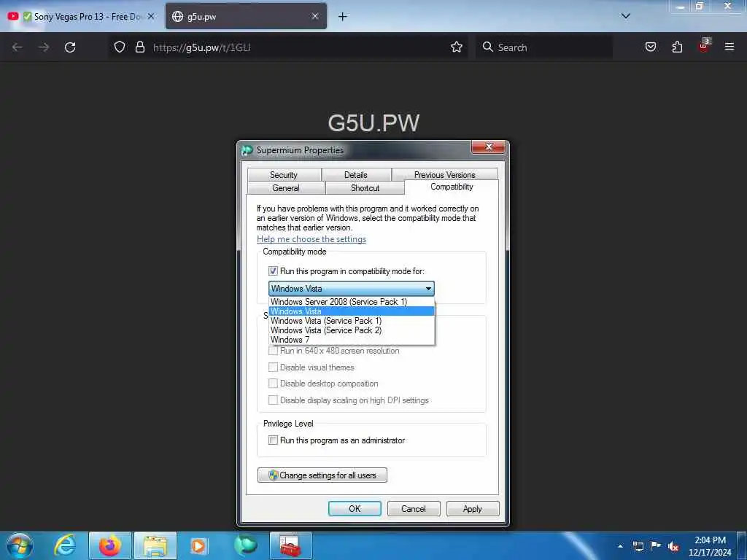Click the uBlock extension icon
The height and width of the screenshot is (560, 747).
coord(703,46)
